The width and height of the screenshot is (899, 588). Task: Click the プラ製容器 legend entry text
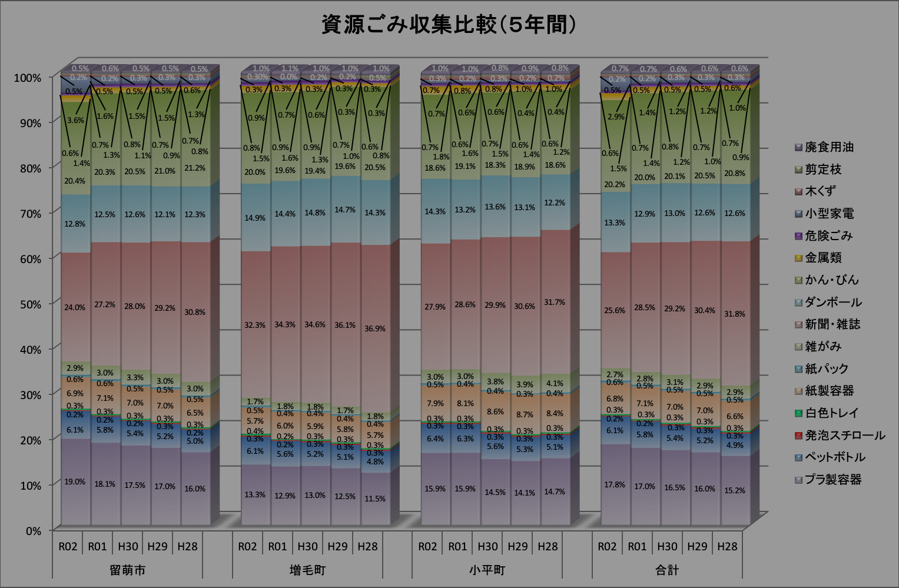833,480
